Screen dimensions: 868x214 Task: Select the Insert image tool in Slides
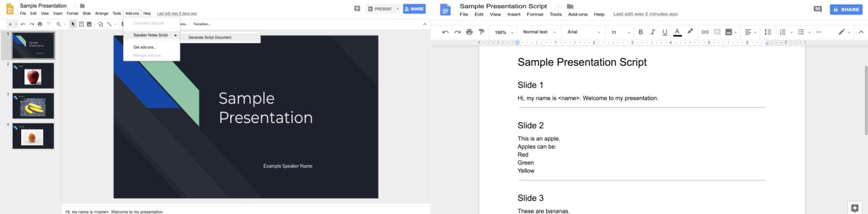[x=89, y=24]
